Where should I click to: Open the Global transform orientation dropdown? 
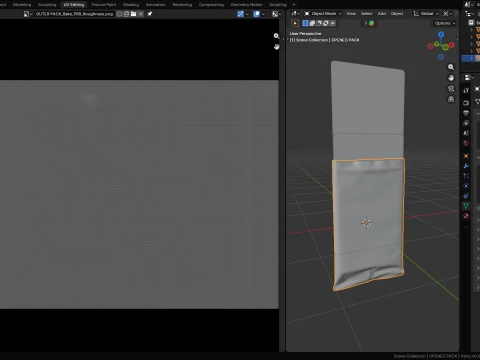pos(426,14)
